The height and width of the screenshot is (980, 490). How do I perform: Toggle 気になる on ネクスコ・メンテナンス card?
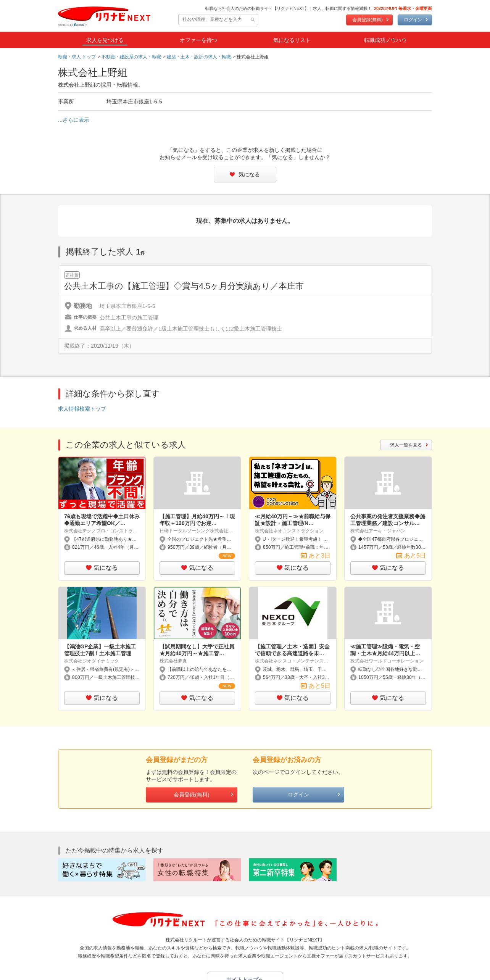click(x=293, y=698)
